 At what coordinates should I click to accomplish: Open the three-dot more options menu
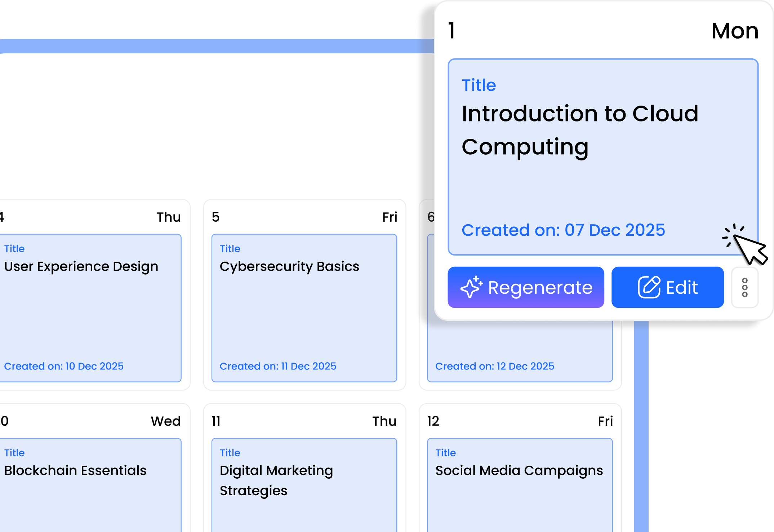[744, 288]
